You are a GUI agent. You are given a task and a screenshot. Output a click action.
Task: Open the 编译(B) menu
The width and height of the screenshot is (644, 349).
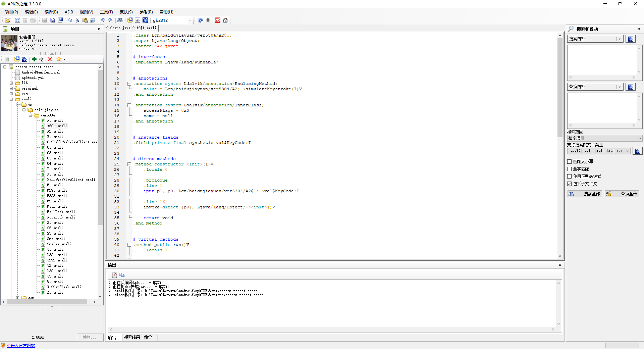[51, 12]
